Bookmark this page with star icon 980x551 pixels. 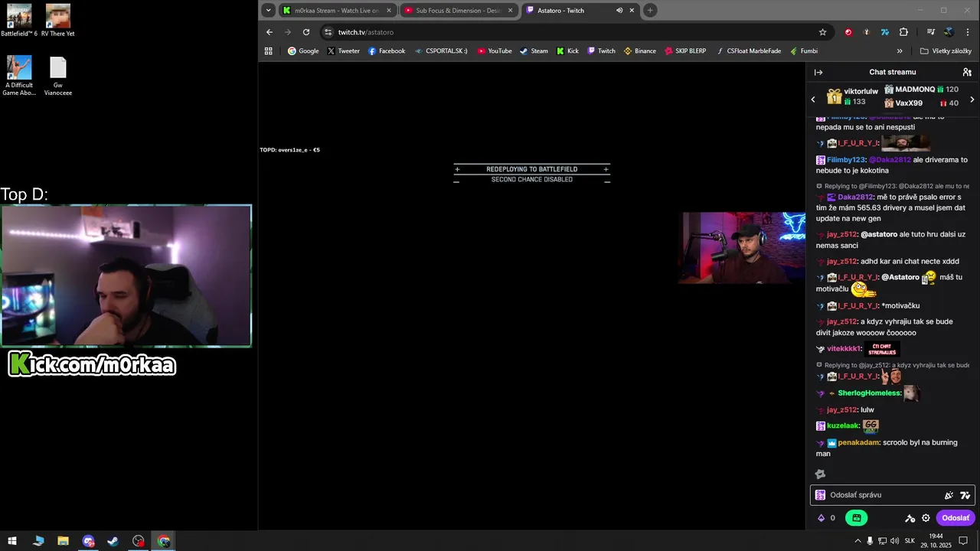pyautogui.click(x=823, y=32)
